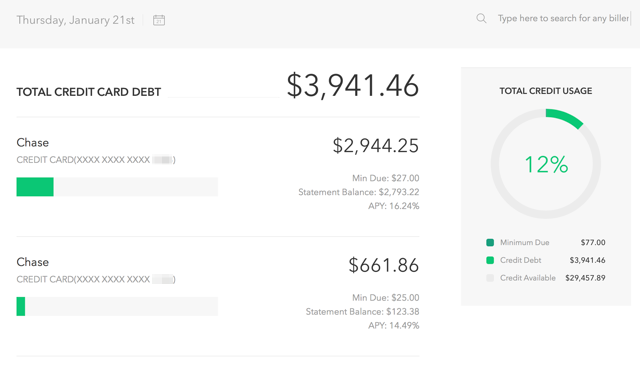
Task: Click the Credit Available legend color swatch
Action: click(490, 278)
